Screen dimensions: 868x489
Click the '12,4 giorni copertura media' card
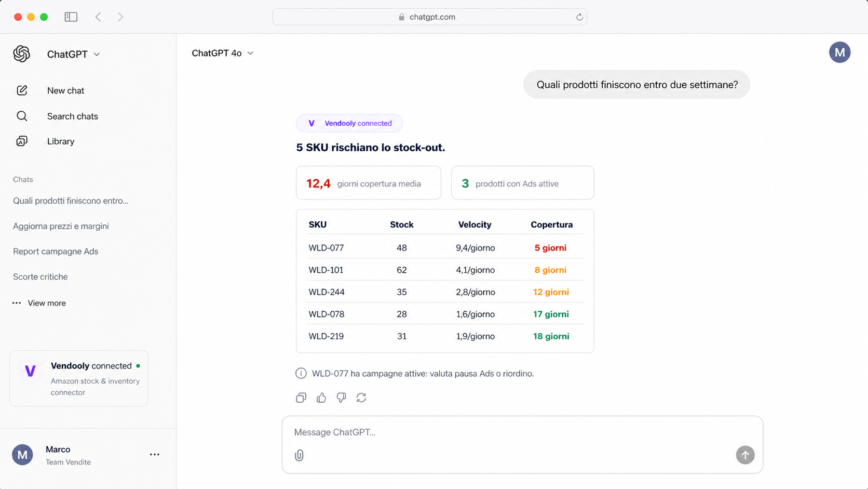[369, 183]
